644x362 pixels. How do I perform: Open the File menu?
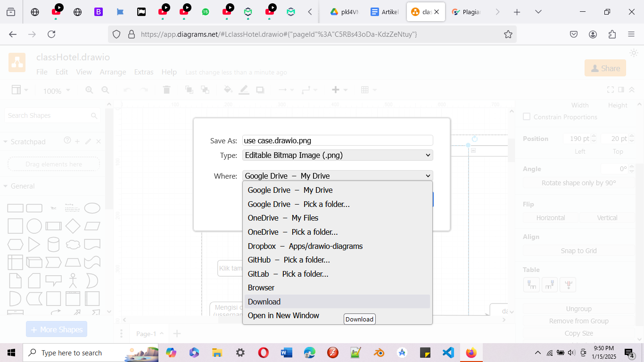[42, 72]
